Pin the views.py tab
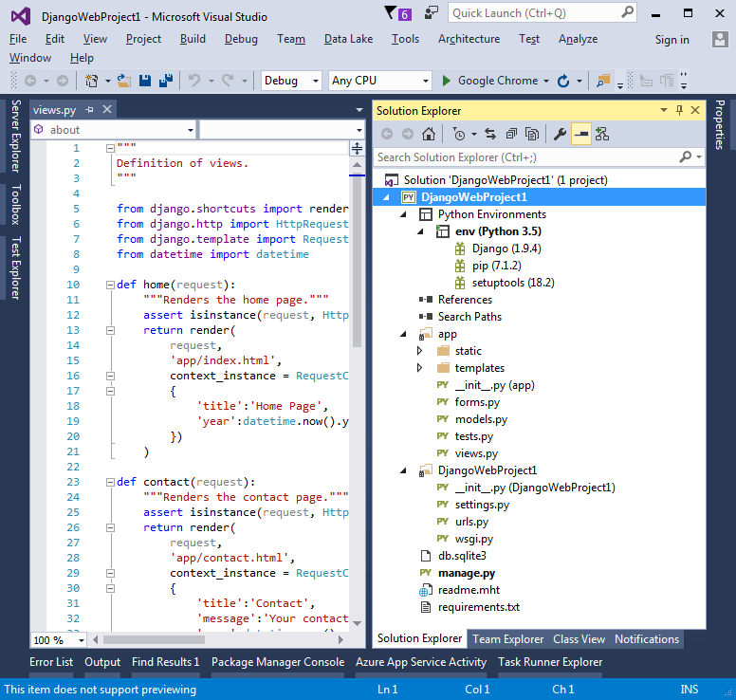Image resolution: width=736 pixels, height=700 pixels. click(x=90, y=110)
